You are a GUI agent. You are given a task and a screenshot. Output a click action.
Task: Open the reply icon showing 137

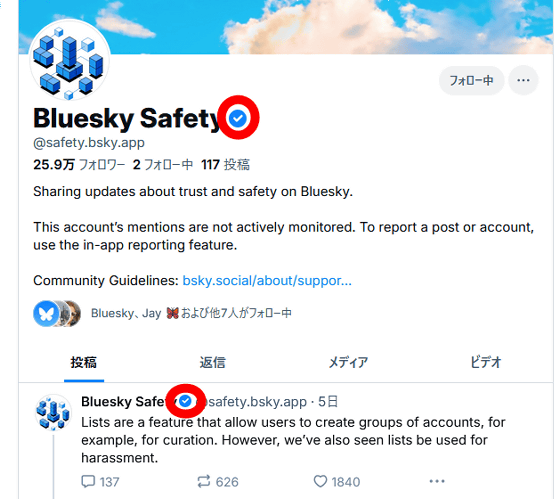[x=88, y=481]
